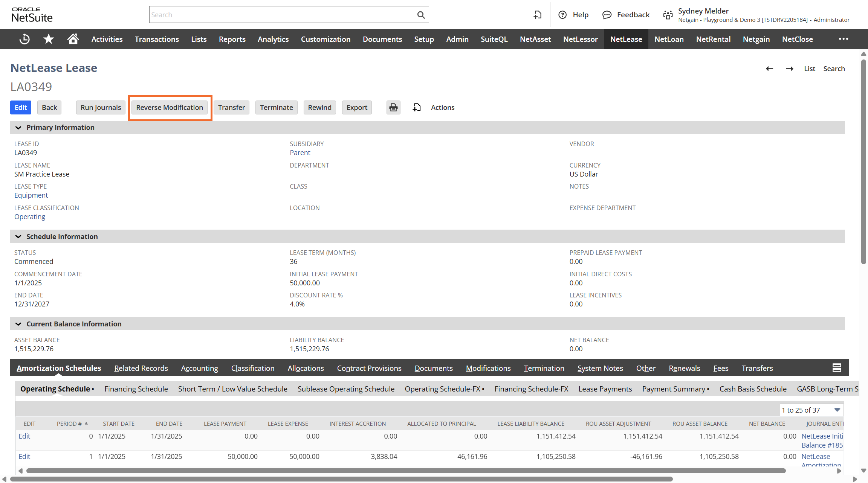Image resolution: width=868 pixels, height=483 pixels.
Task: Click the Transfer button
Action: pyautogui.click(x=231, y=107)
